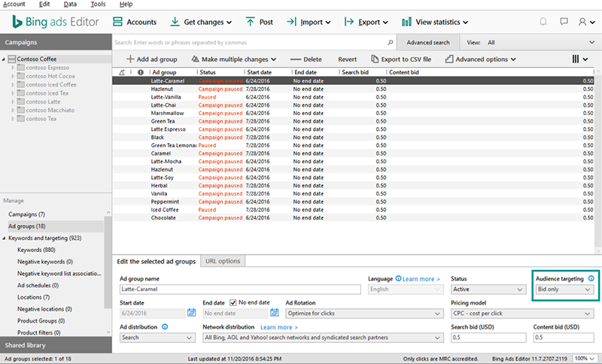Click the Make multiple changes icon
This screenshot has width=602, height=364.
195,59
